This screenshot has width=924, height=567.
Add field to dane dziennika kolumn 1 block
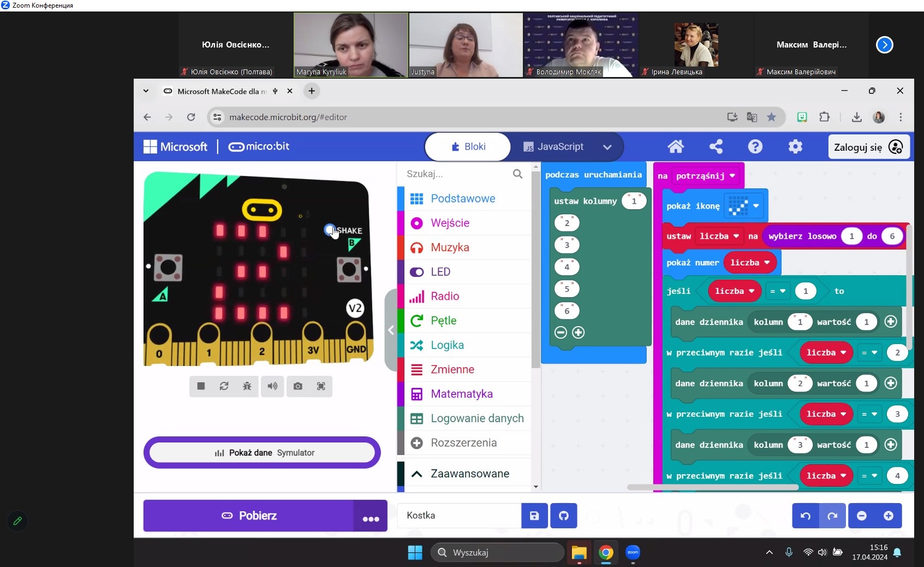pyautogui.click(x=891, y=322)
